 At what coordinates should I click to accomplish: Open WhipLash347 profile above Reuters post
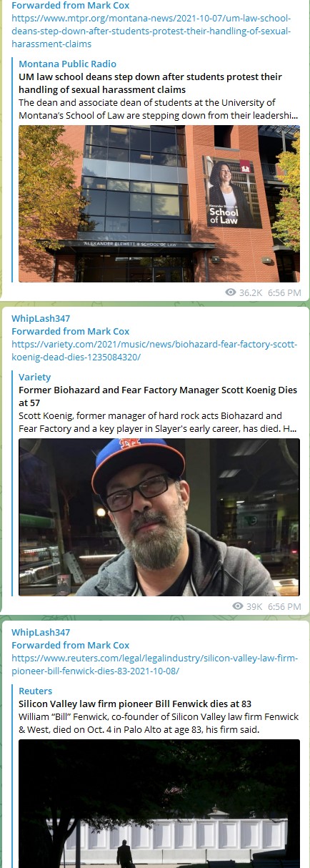pos(41,633)
